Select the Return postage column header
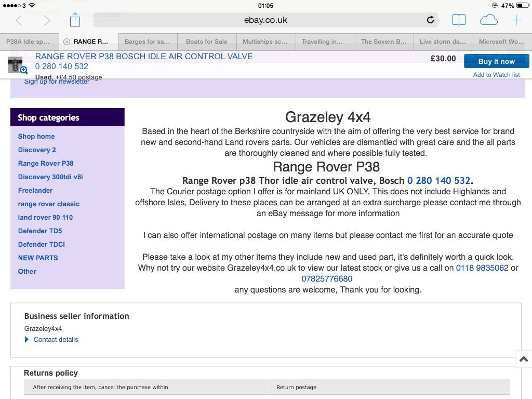This screenshot has height=399, width=532. pyautogui.click(x=296, y=387)
